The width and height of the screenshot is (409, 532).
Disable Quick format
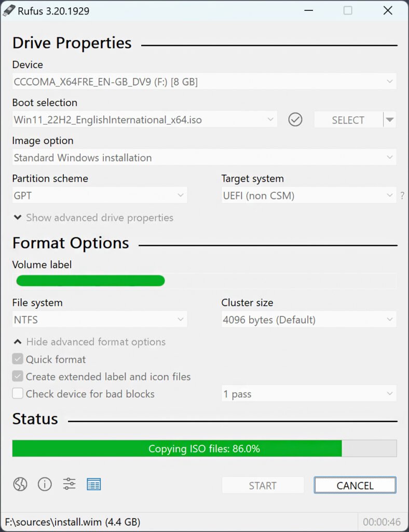18,359
